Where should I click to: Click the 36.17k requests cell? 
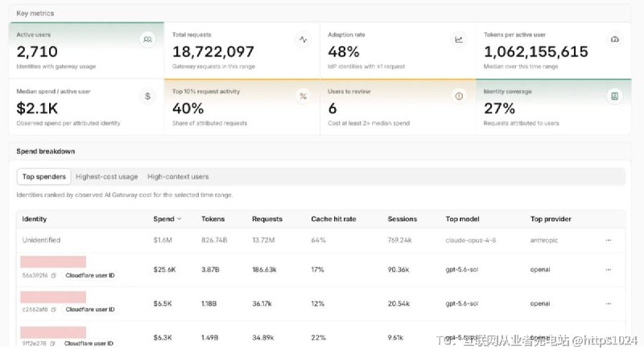coord(262,304)
